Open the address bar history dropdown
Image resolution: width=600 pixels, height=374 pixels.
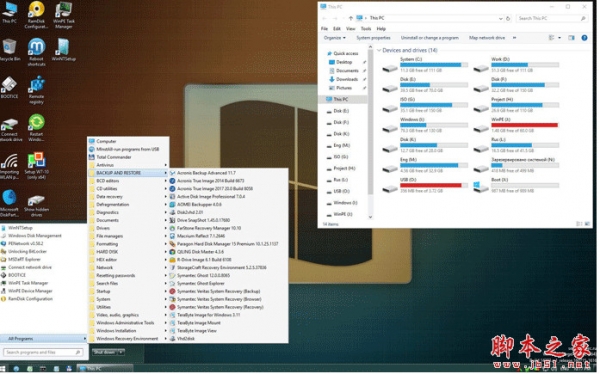pyautogui.click(x=501, y=18)
